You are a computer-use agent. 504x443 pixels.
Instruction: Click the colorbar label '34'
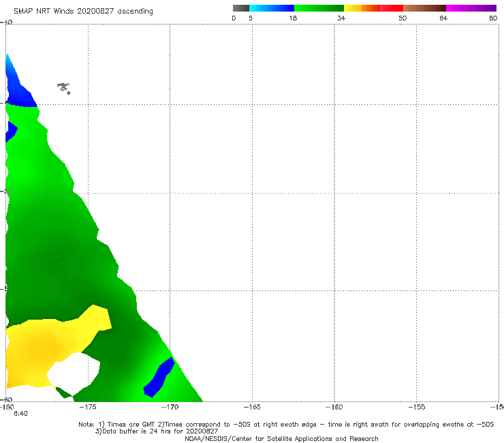(341, 18)
